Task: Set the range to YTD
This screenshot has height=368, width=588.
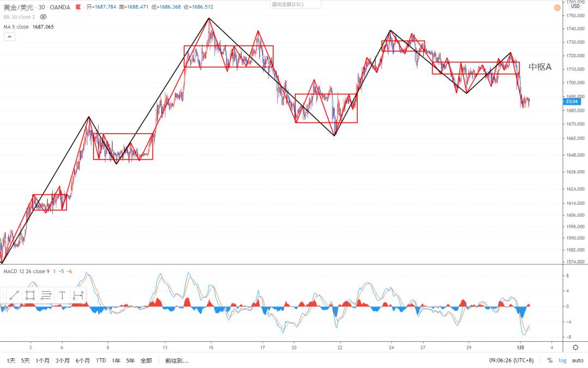Action: (x=101, y=360)
